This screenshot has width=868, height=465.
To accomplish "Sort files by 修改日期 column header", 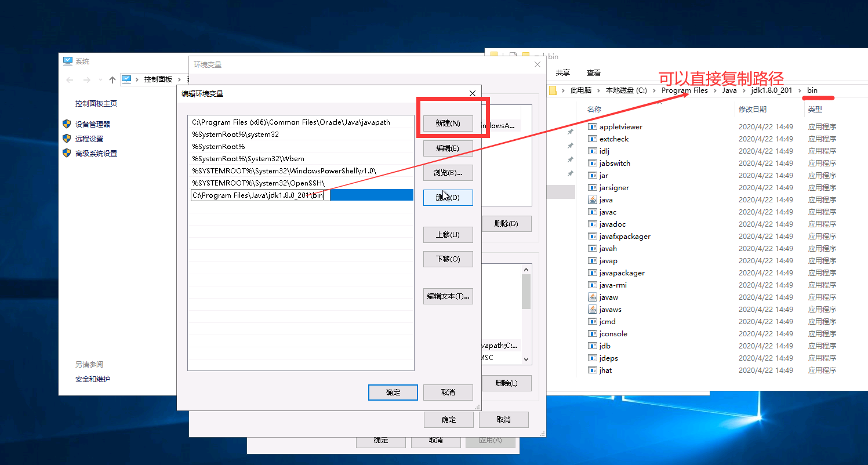I will pos(753,109).
